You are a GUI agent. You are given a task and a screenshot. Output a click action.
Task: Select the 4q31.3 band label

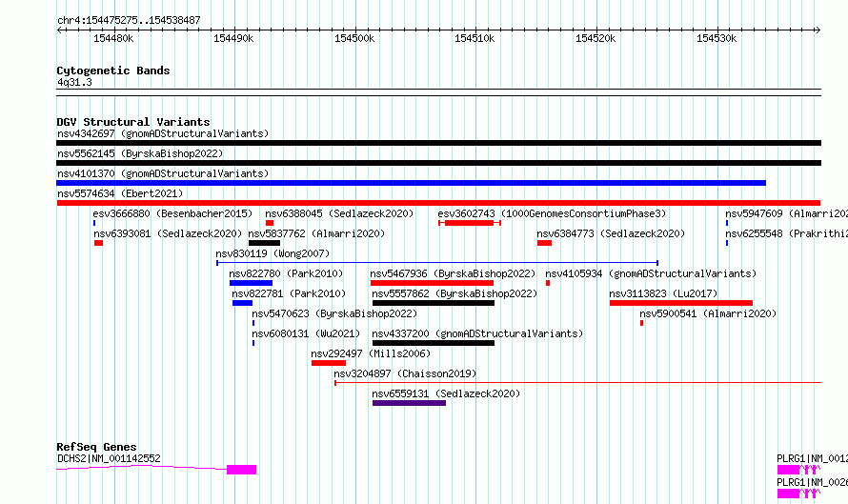(x=74, y=82)
